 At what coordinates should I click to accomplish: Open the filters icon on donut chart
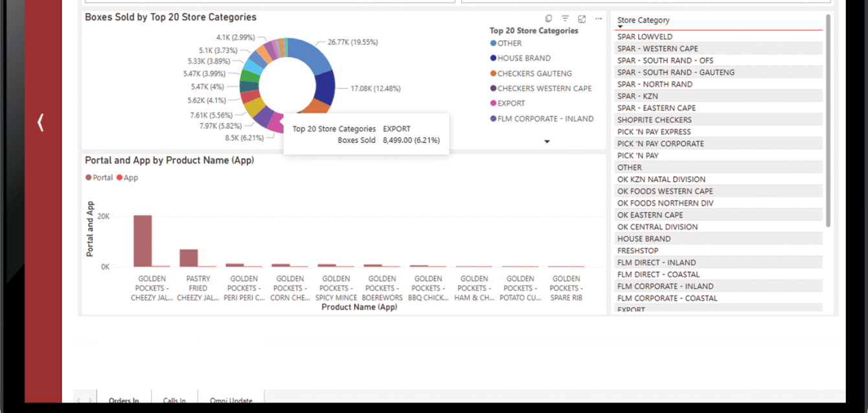pyautogui.click(x=565, y=19)
